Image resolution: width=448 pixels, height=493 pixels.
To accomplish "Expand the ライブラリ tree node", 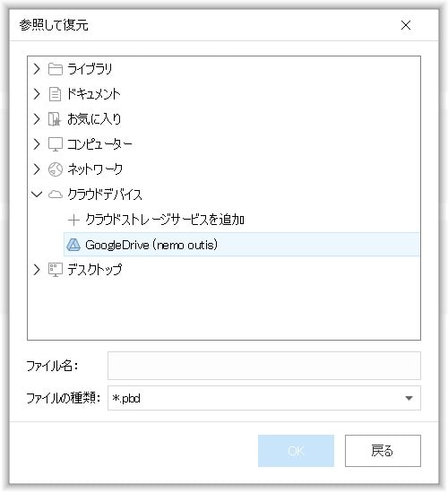I will pyautogui.click(x=37, y=69).
